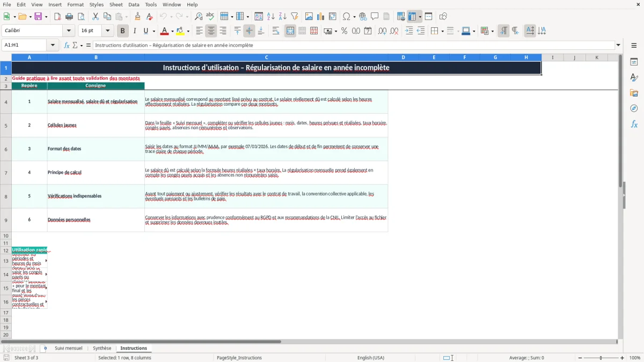Screen dimensions: 644x362
Task: Click the Print icon
Action: [x=69, y=17]
